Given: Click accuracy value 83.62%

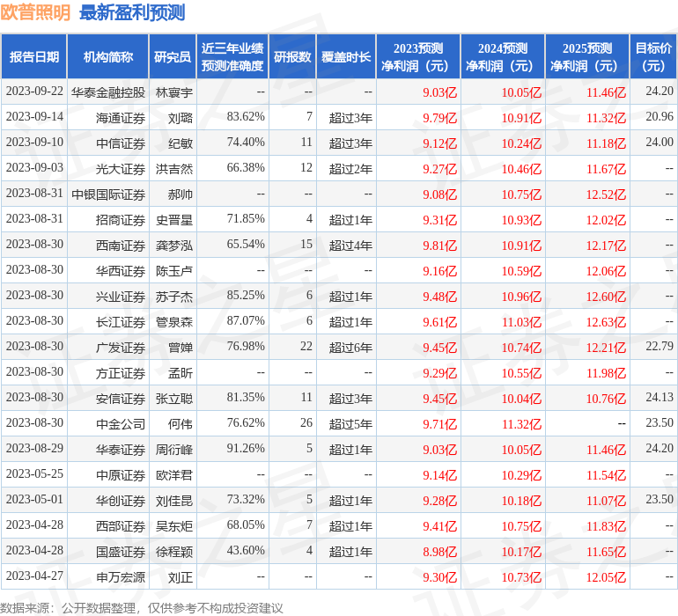Looking at the screenshot, I should tap(246, 117).
